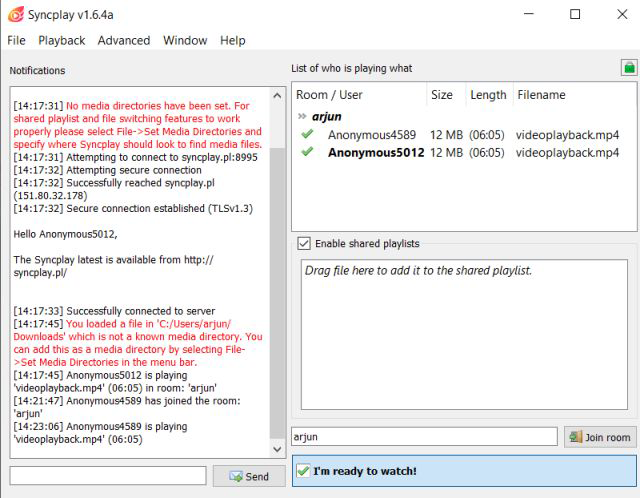
Task: Click the notifications scrollbar up arrow
Action: pyautogui.click(x=277, y=96)
